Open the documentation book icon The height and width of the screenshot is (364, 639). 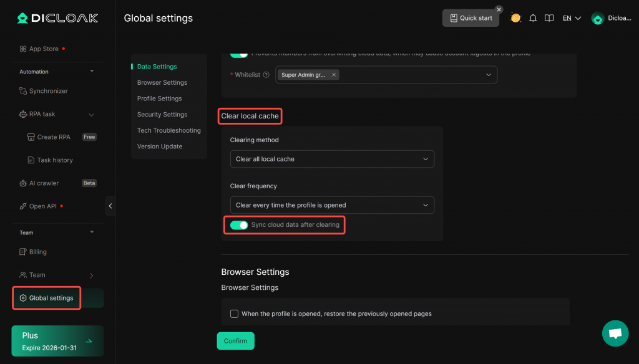549,18
